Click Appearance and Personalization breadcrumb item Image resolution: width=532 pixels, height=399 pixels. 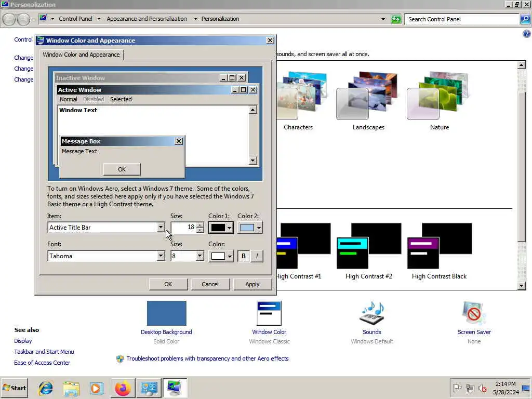(x=147, y=19)
